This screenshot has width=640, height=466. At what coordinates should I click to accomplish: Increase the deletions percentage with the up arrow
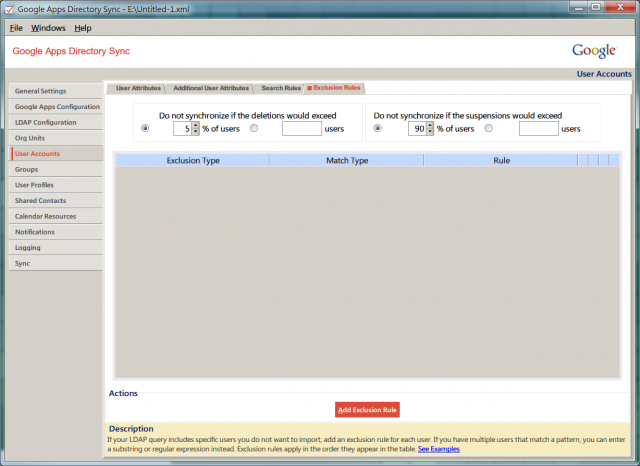pyautogui.click(x=196, y=125)
